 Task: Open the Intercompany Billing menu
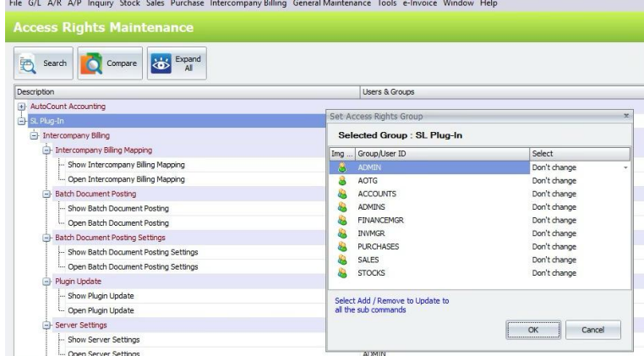[x=248, y=3]
